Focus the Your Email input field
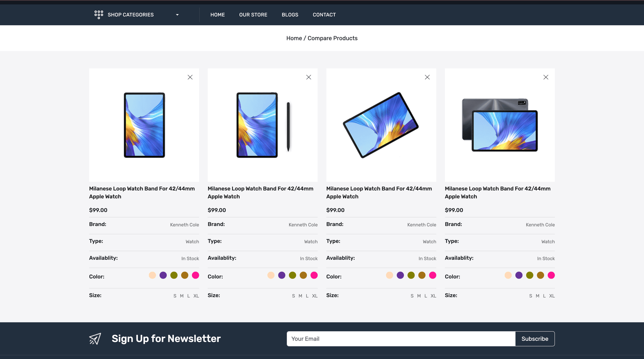The height and width of the screenshot is (359, 644). [401, 339]
